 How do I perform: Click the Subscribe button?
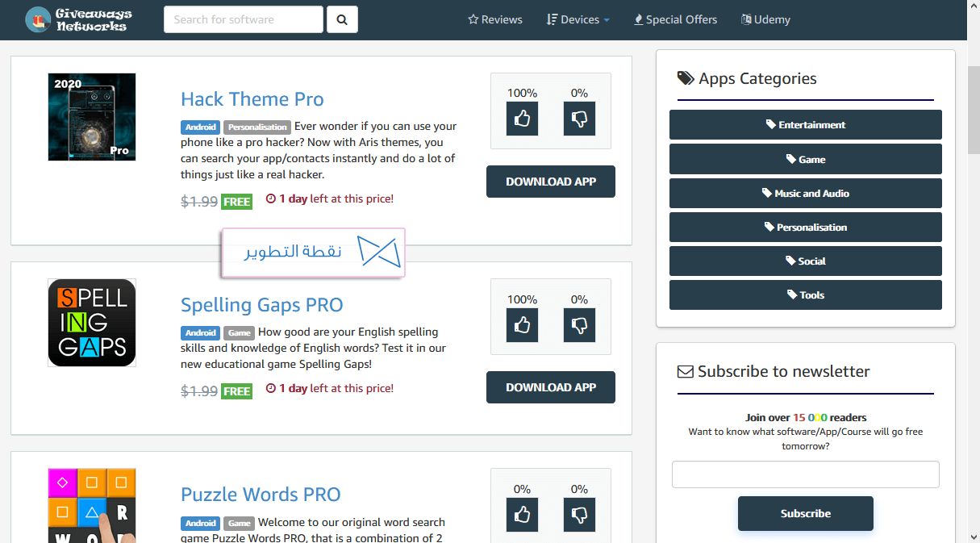point(806,513)
